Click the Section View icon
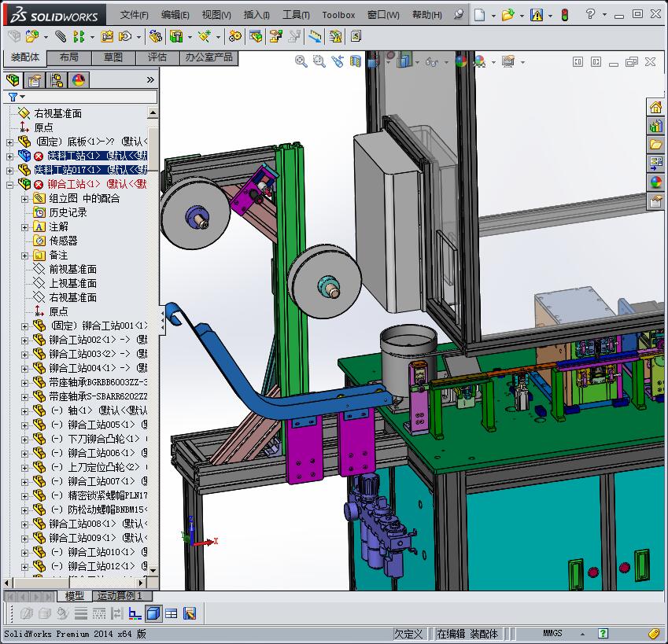668x644 pixels. [354, 61]
